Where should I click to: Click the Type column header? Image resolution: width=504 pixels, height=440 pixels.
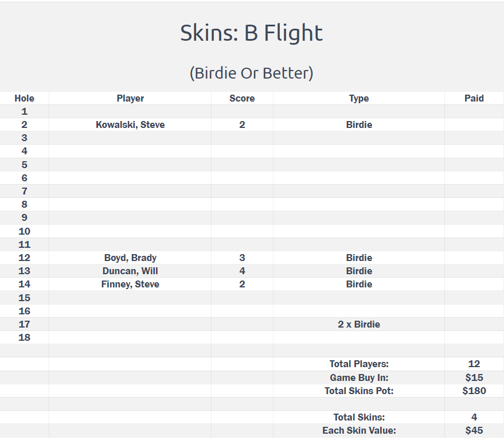pyautogui.click(x=359, y=99)
